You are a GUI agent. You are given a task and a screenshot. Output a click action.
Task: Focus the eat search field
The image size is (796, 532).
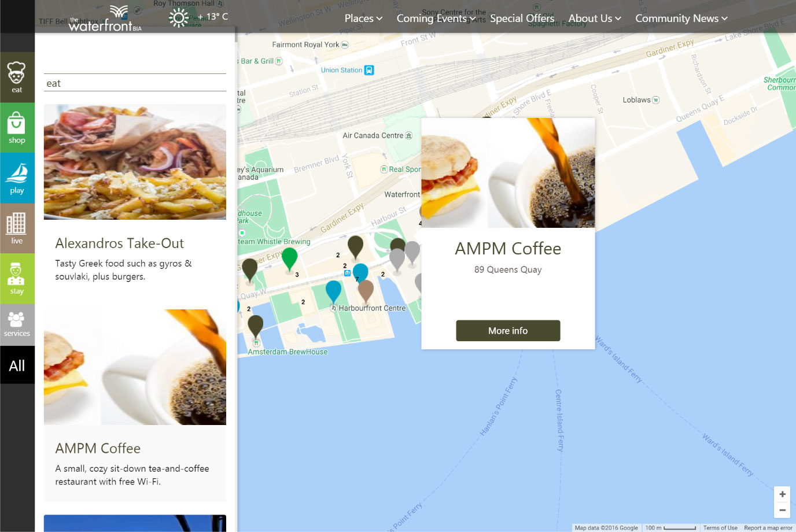coord(135,83)
